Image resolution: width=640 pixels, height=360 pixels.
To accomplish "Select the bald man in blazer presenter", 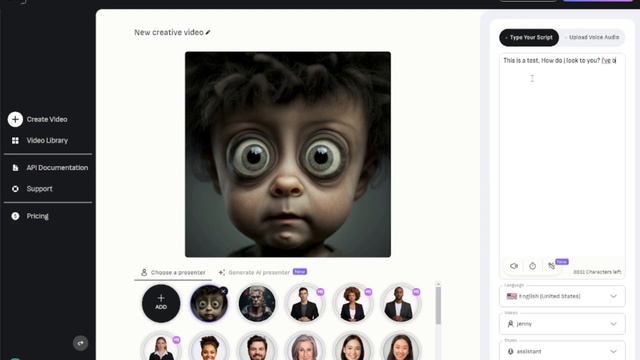I will click(400, 303).
